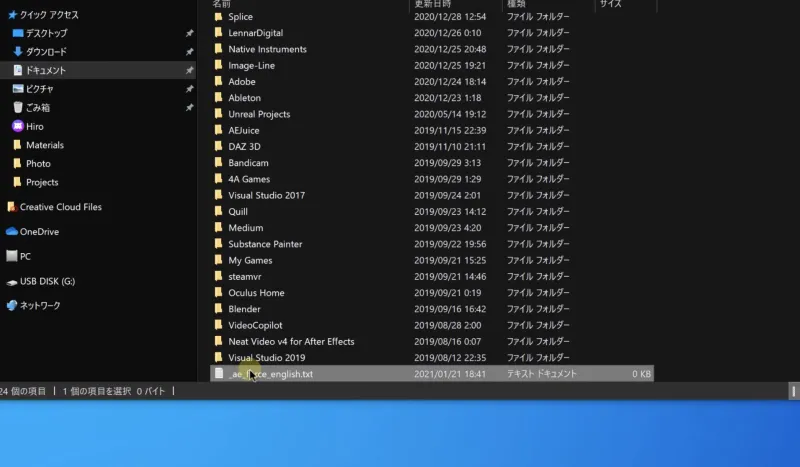Click the Materials folder icon in sidebar
The height and width of the screenshot is (467, 800).
(17, 145)
